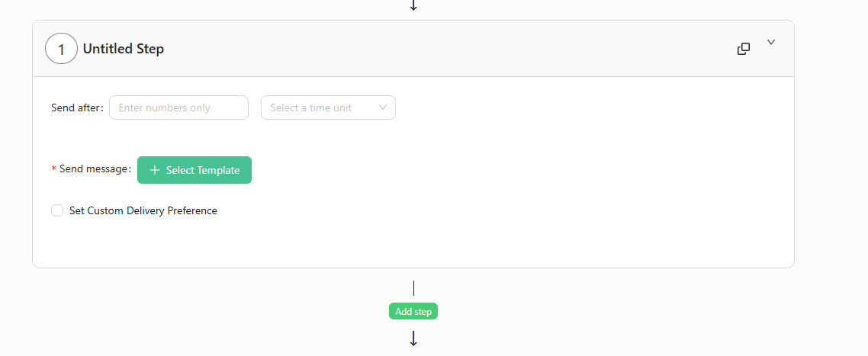This screenshot has height=356, width=868.
Task: Focus the Send after numbers field
Action: point(178,107)
